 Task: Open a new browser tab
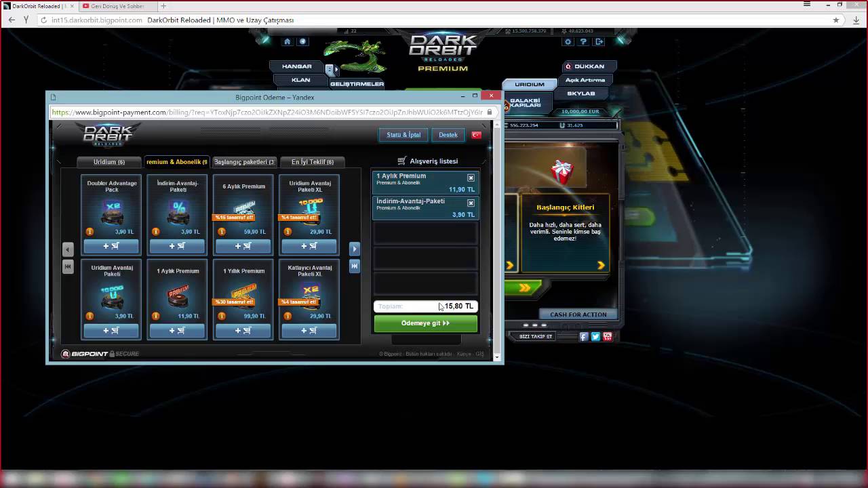point(163,6)
